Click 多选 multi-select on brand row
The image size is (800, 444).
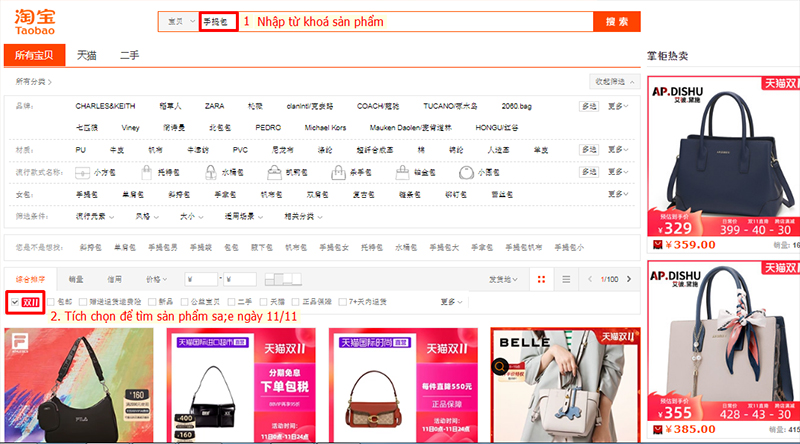[x=589, y=106]
